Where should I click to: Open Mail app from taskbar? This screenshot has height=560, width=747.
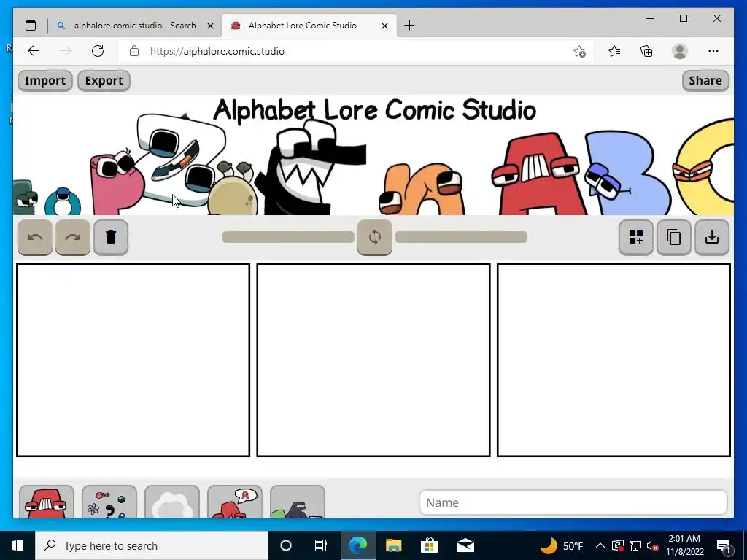click(465, 545)
